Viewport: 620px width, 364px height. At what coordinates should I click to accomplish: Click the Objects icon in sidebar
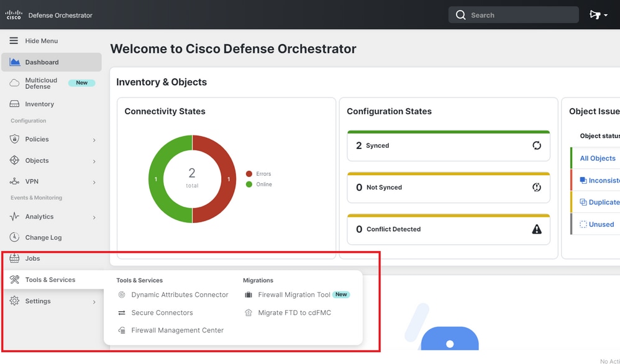14,160
